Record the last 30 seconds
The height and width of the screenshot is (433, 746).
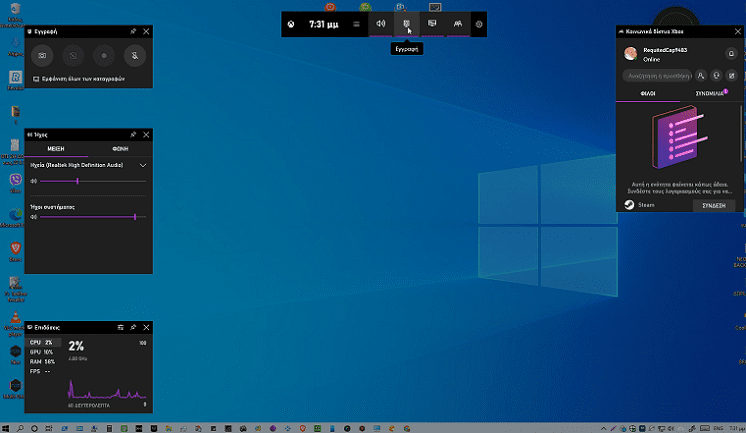(73, 56)
